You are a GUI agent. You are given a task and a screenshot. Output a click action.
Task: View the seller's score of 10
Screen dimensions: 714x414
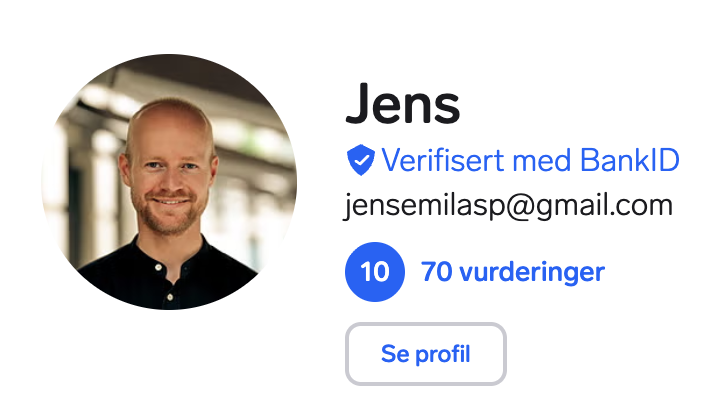[375, 272]
